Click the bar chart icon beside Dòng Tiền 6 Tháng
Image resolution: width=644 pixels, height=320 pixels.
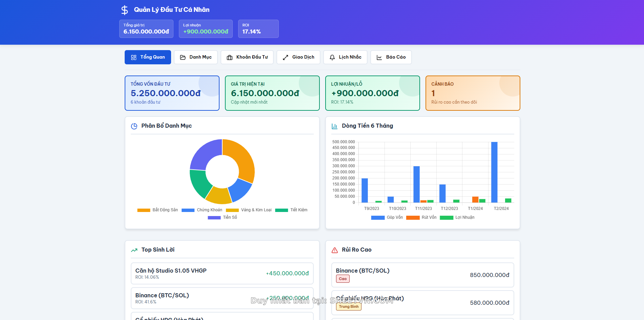point(335,126)
